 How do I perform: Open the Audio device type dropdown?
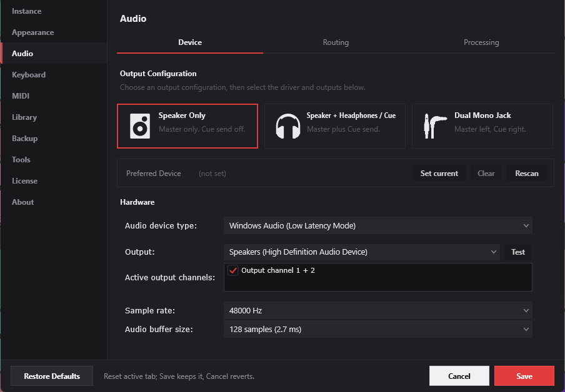378,226
